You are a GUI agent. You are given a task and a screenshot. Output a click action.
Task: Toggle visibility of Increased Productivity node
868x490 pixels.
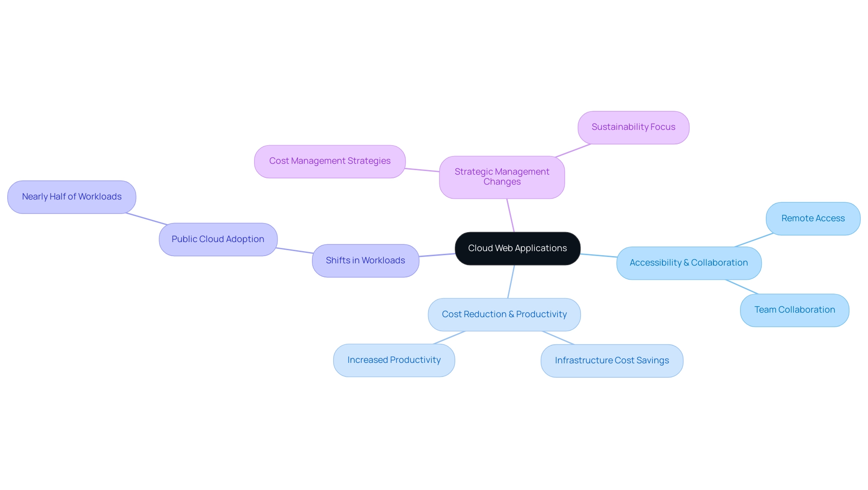pyautogui.click(x=393, y=359)
